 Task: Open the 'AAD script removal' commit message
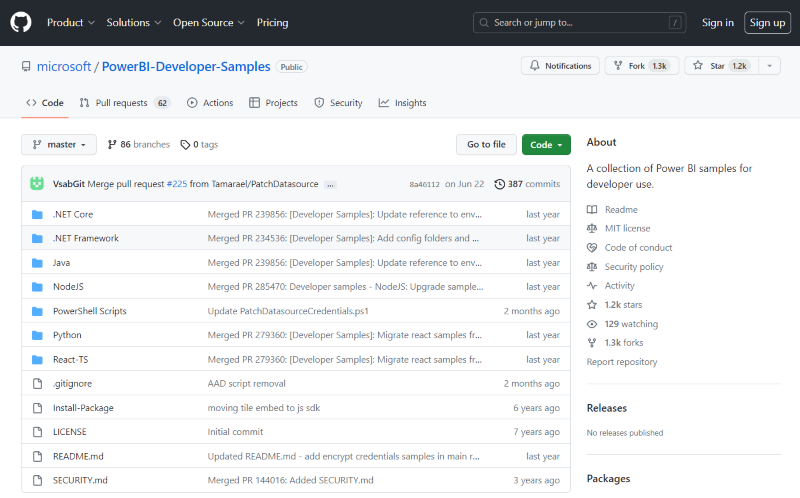click(x=246, y=384)
